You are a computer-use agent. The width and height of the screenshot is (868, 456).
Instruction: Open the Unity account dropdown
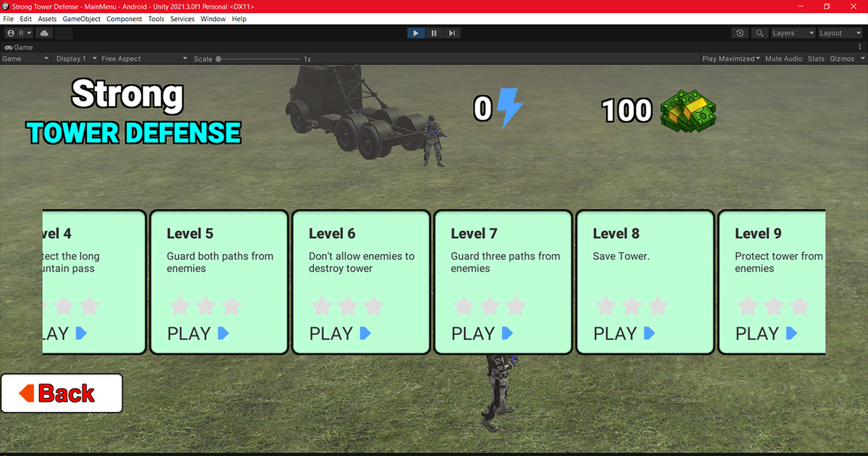[x=18, y=33]
